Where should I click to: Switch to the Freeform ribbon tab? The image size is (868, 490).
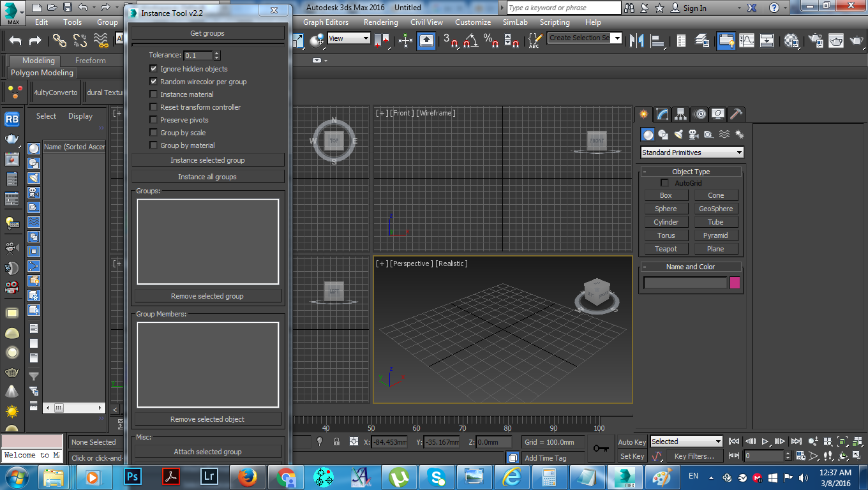(x=91, y=61)
